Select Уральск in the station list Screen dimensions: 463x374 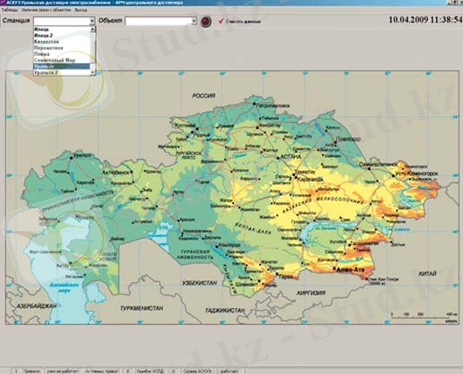pyautogui.click(x=62, y=66)
